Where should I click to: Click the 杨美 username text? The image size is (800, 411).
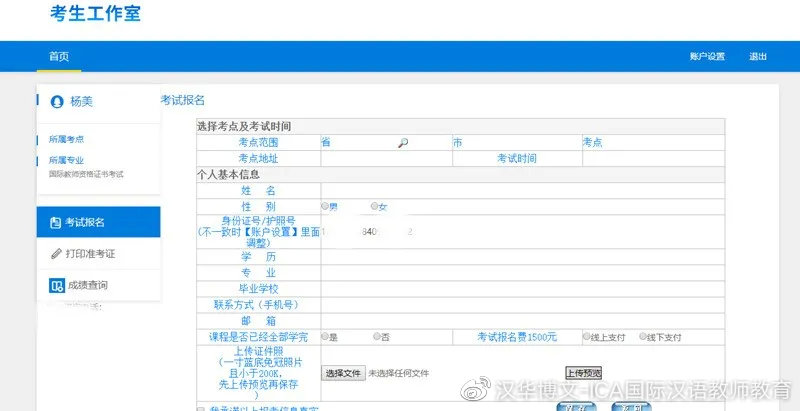[81, 101]
